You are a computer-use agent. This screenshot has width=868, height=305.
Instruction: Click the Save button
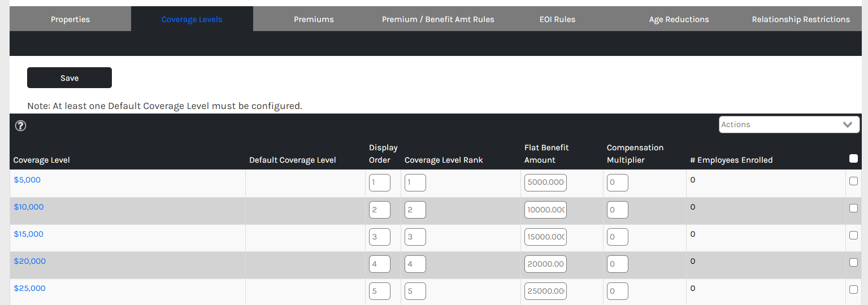[x=70, y=78]
